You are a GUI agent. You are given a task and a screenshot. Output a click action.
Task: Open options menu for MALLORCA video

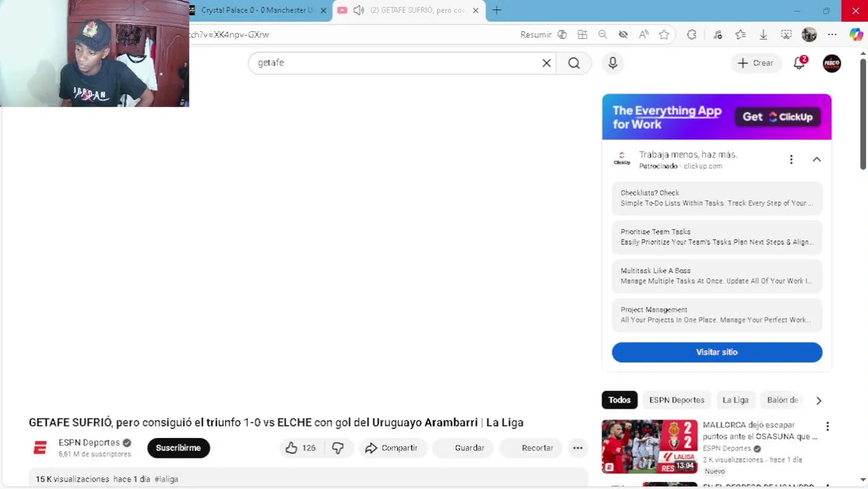pos(827,427)
